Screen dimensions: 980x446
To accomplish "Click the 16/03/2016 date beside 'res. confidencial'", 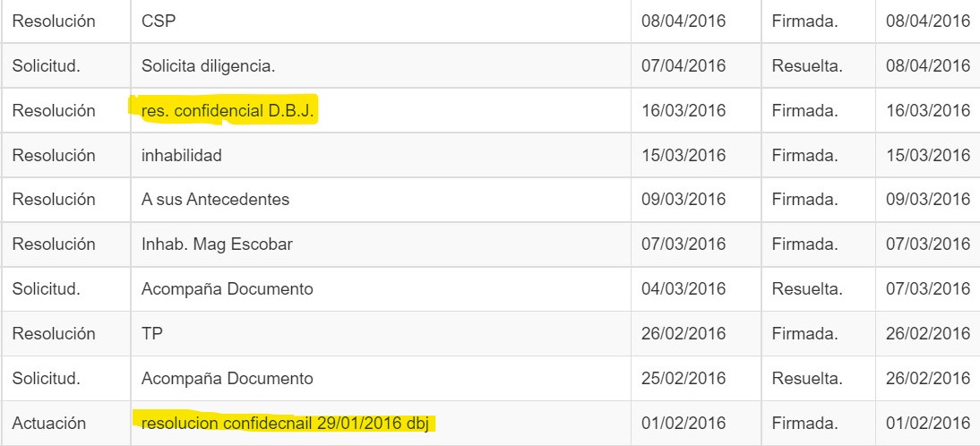I will tap(683, 111).
